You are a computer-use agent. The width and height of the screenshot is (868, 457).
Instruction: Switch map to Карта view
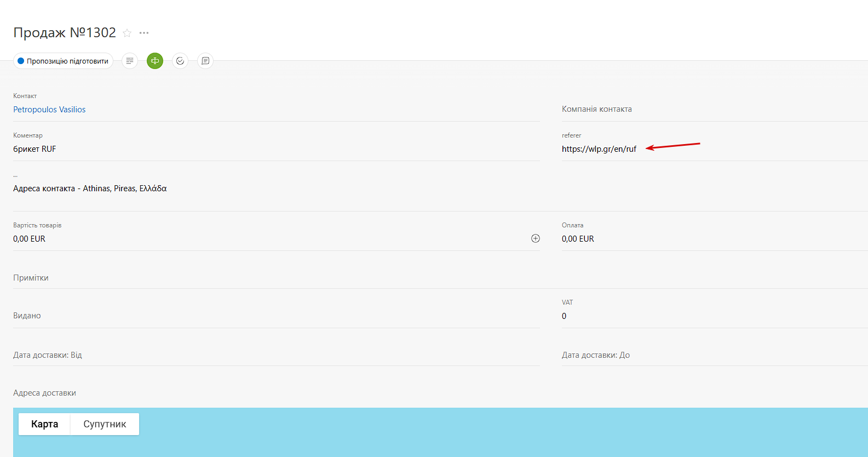tap(44, 424)
